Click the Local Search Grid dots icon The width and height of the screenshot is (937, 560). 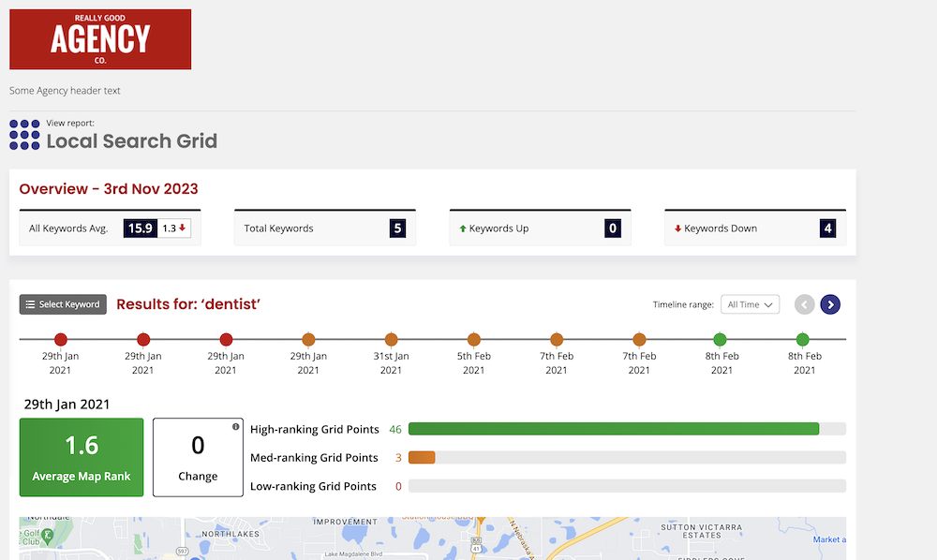pos(24,135)
